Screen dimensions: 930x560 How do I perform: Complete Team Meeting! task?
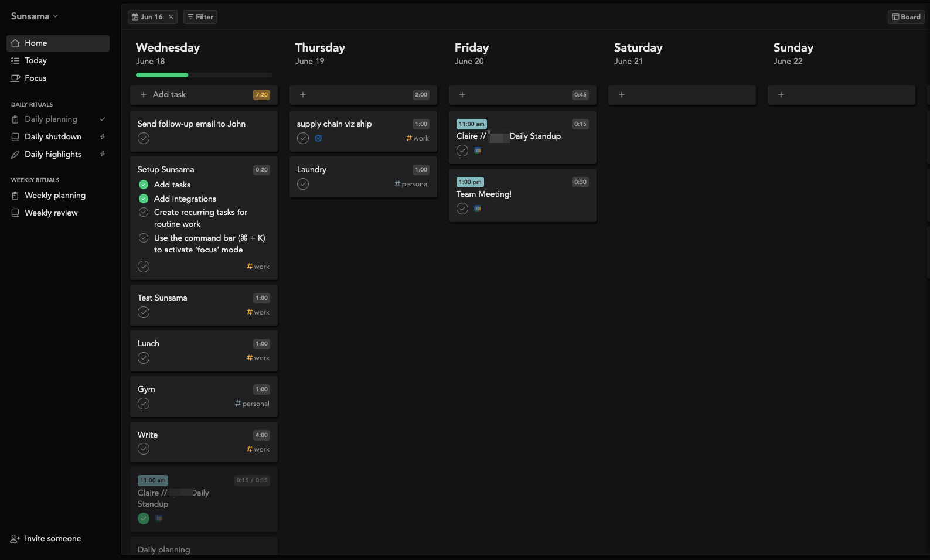pos(462,209)
